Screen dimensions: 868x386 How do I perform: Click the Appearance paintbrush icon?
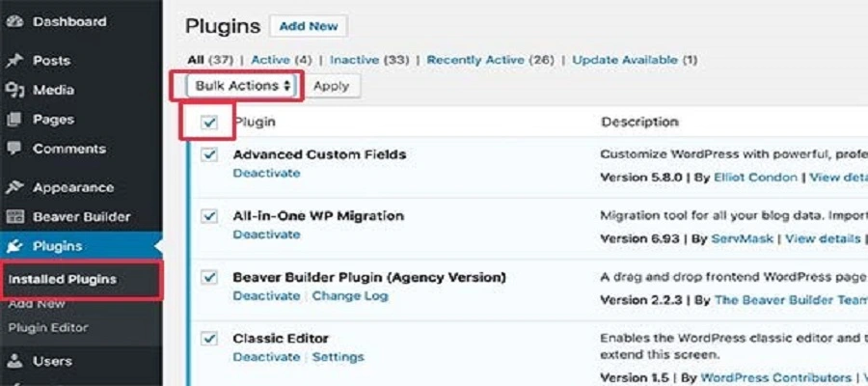click(14, 187)
